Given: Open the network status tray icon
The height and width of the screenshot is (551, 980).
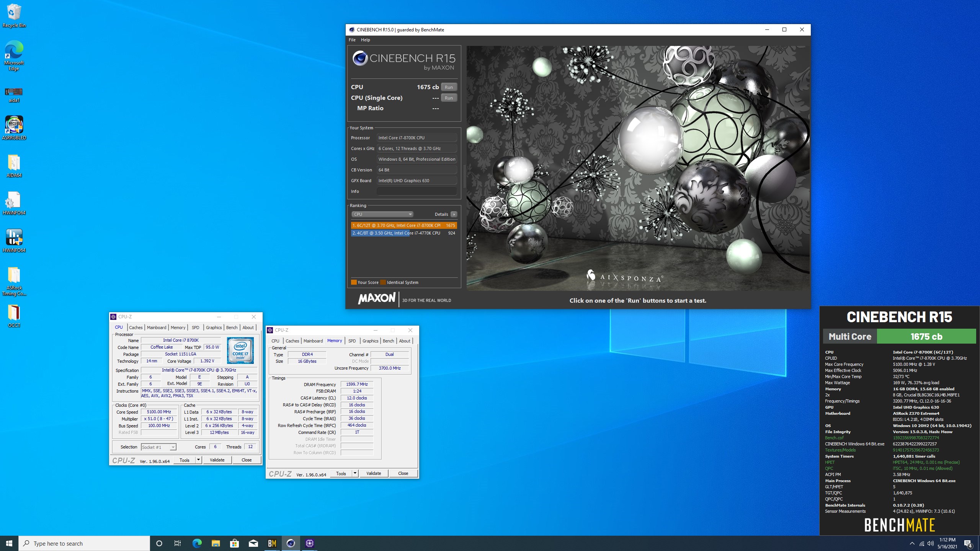Looking at the screenshot, I should pos(922,543).
